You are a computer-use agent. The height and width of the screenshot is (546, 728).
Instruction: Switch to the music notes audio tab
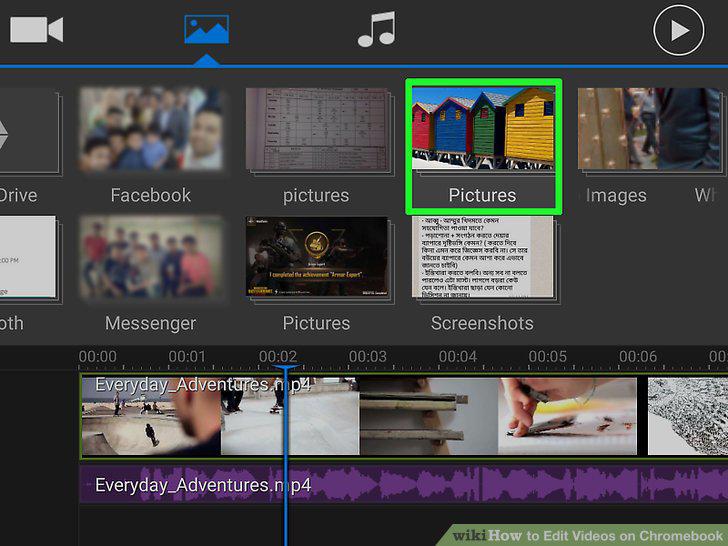coord(377,29)
